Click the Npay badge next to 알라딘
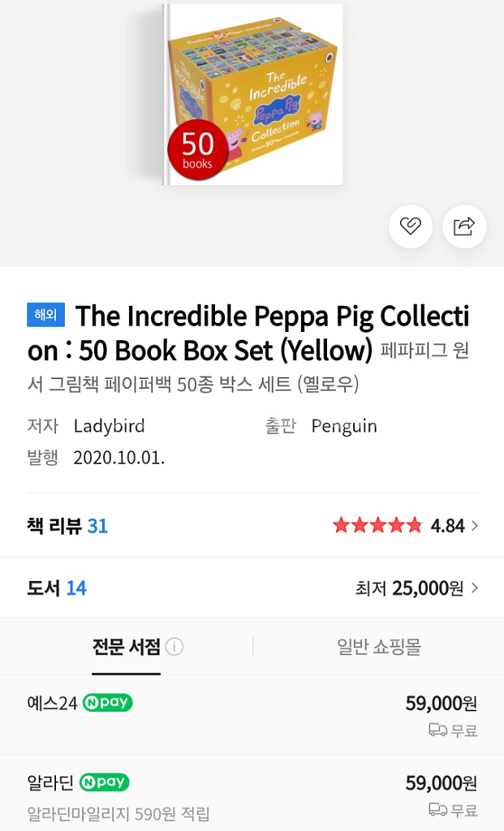Image resolution: width=504 pixels, height=831 pixels. [105, 782]
